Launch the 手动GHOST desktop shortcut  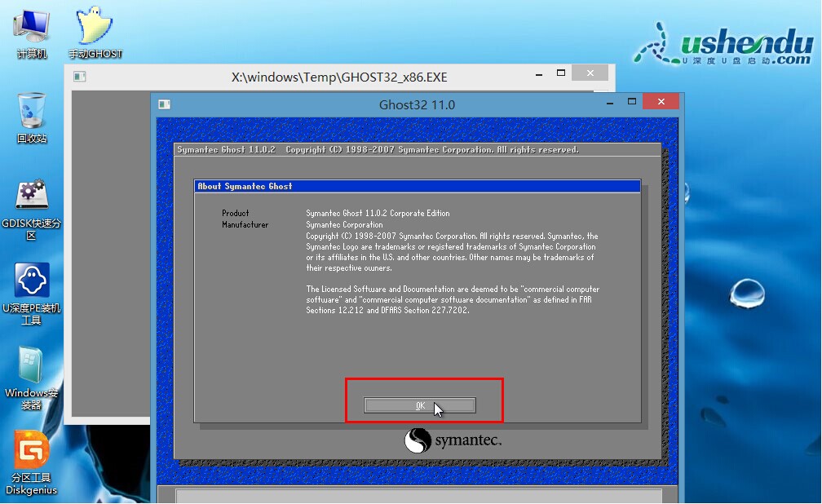[95, 33]
